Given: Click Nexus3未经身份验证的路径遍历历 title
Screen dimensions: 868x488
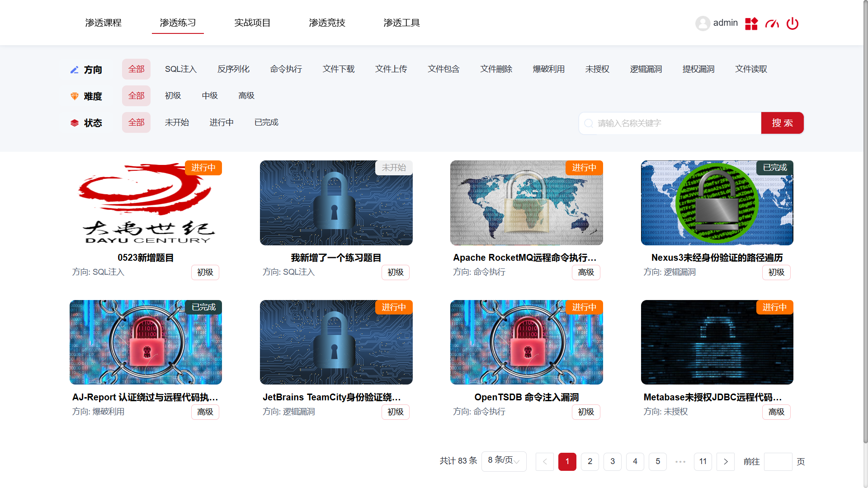Looking at the screenshot, I should [717, 258].
